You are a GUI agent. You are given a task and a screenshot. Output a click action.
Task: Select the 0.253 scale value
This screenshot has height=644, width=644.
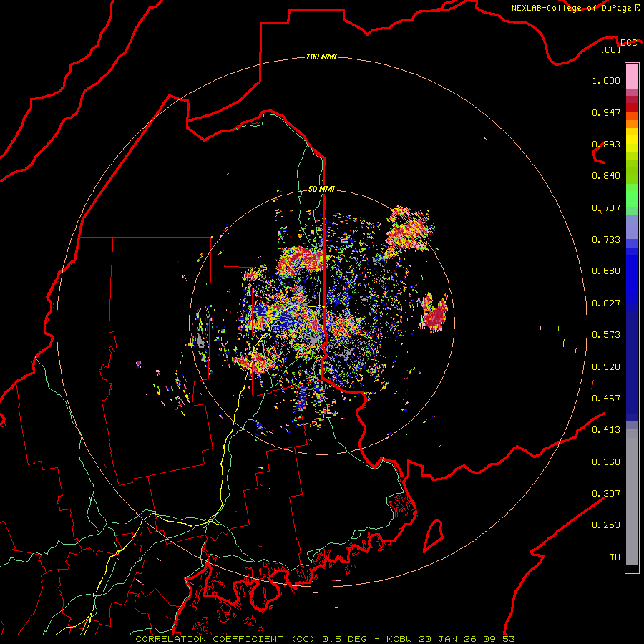[x=606, y=525]
